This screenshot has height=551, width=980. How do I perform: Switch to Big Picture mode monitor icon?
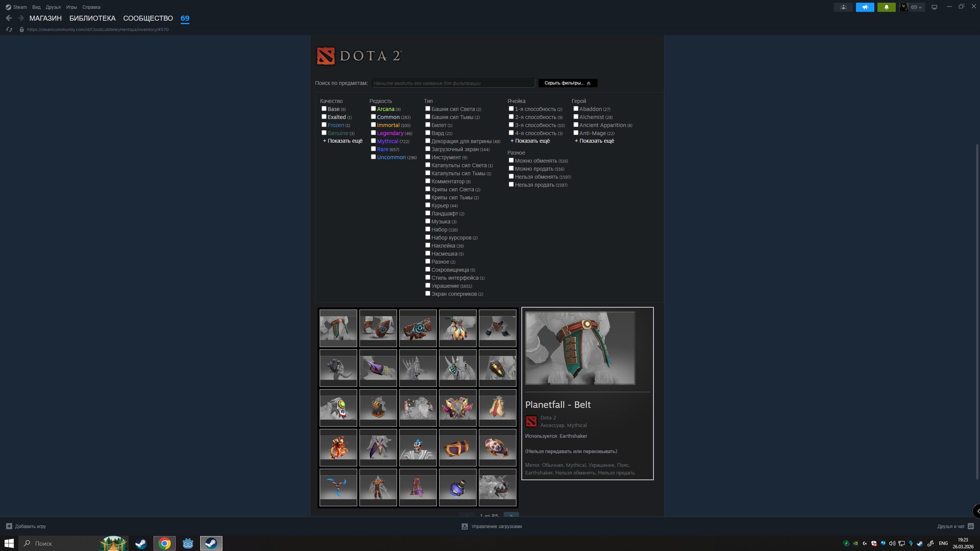pyautogui.click(x=934, y=7)
